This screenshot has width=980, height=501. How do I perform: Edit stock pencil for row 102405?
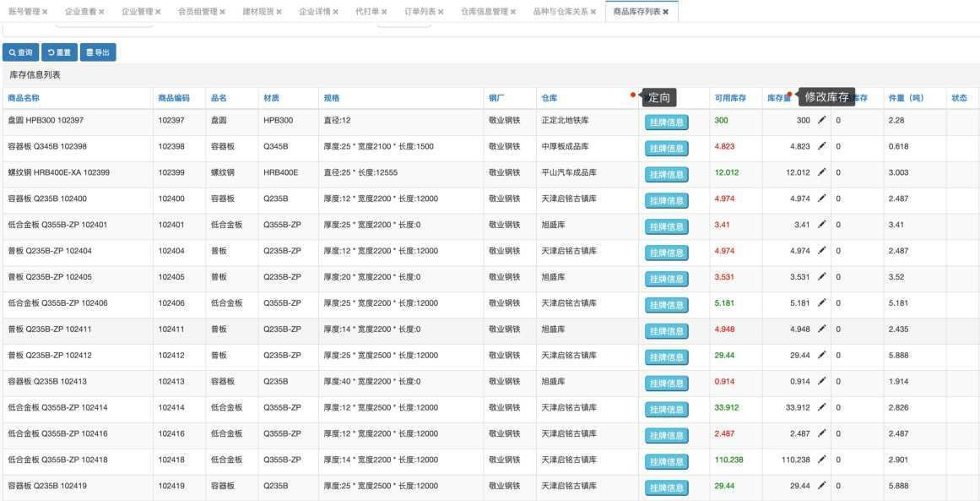click(x=822, y=276)
